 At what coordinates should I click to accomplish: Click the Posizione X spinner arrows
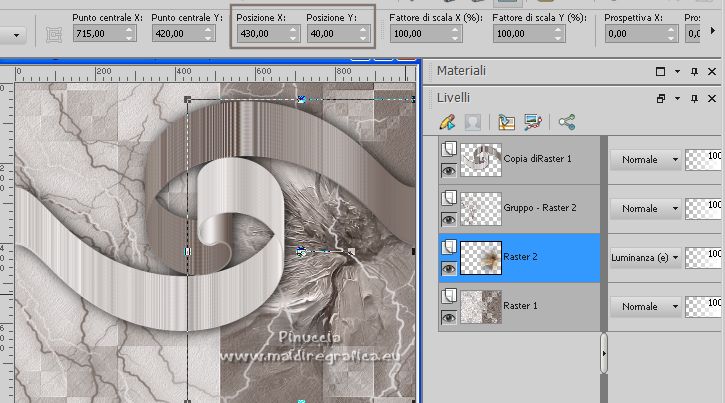(x=294, y=34)
